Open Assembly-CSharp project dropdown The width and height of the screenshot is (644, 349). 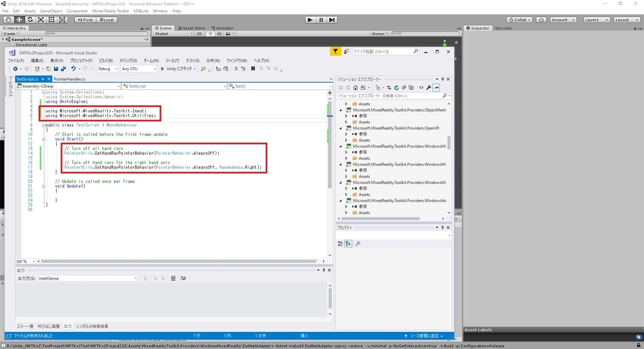coord(67,86)
